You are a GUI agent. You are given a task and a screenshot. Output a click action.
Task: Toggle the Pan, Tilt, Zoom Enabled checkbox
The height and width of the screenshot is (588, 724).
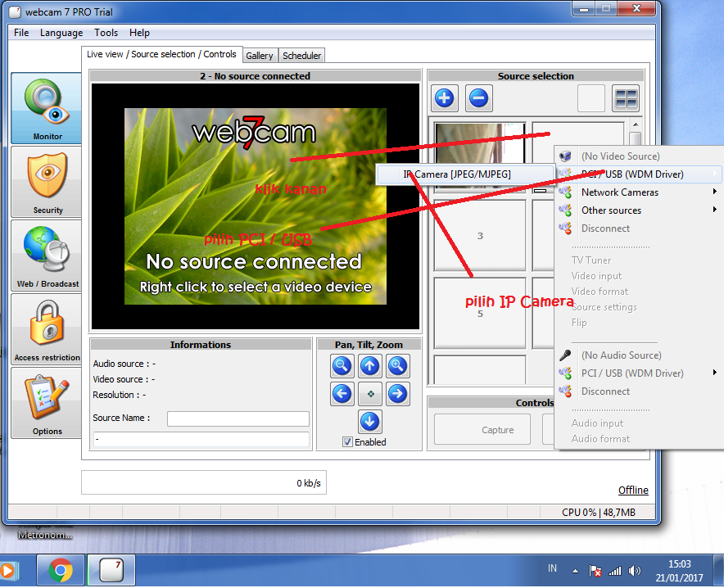[x=348, y=442]
